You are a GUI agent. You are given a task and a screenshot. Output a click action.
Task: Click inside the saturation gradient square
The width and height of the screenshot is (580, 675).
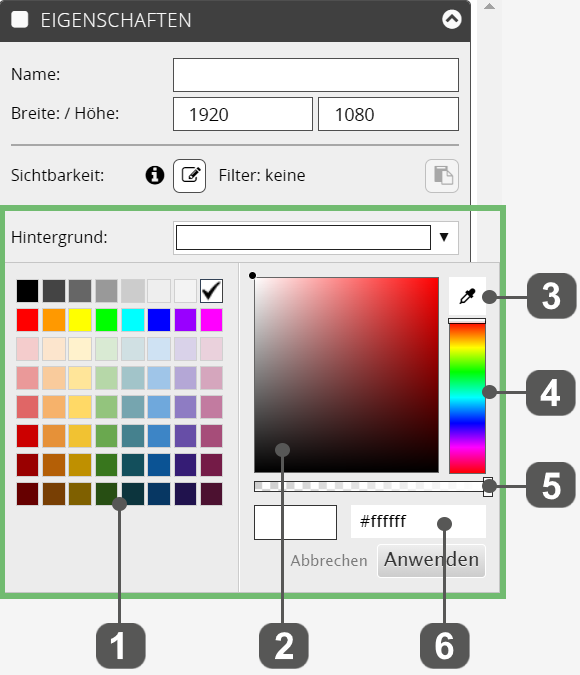pos(347,375)
